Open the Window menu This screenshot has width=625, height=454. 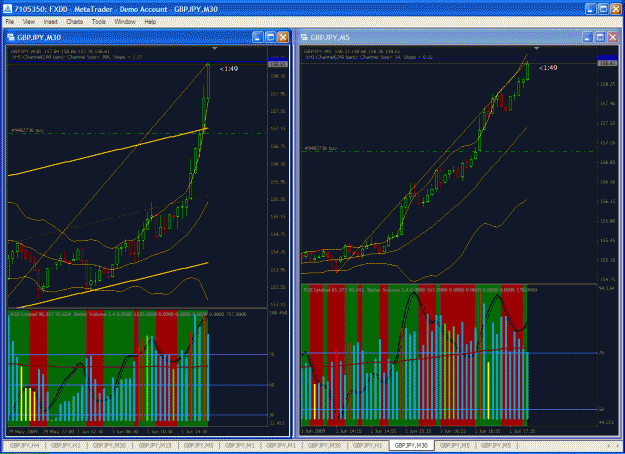pos(125,22)
